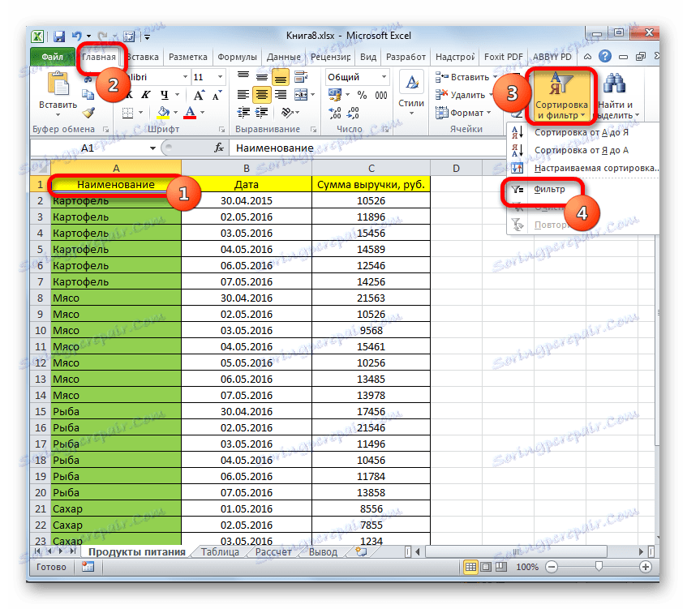This screenshot has width=700, height=609.
Task: Click the red font color letter A
Action: tap(190, 113)
